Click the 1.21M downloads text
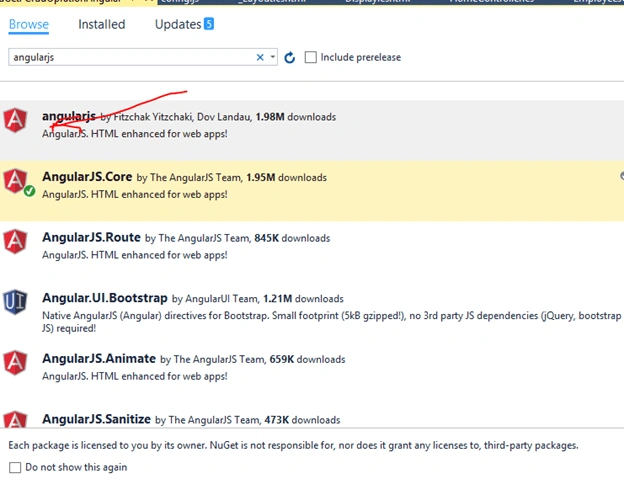Viewport: 624px width, 479px height. (303, 299)
